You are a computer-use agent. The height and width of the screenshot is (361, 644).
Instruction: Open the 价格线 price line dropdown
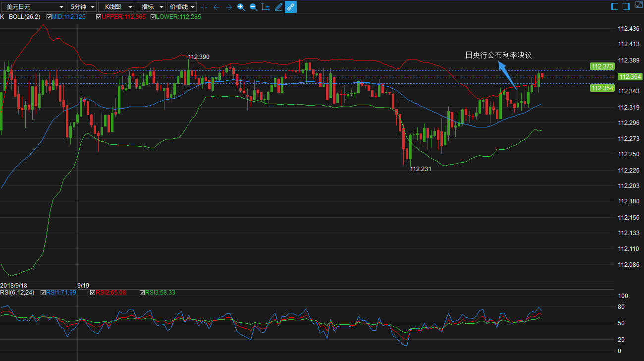(182, 7)
